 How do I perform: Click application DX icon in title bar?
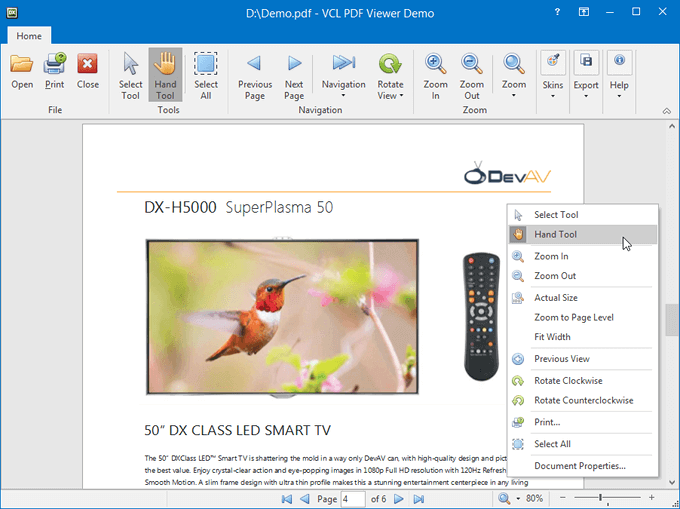click(x=12, y=13)
